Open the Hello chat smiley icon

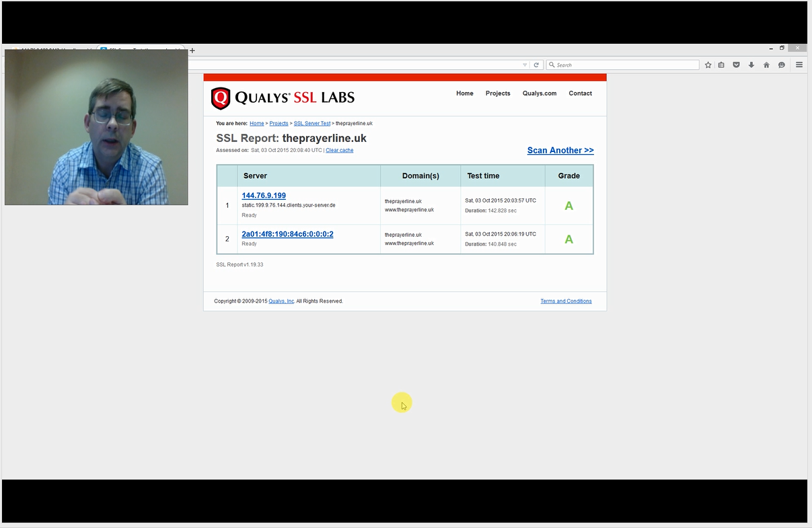[782, 65]
